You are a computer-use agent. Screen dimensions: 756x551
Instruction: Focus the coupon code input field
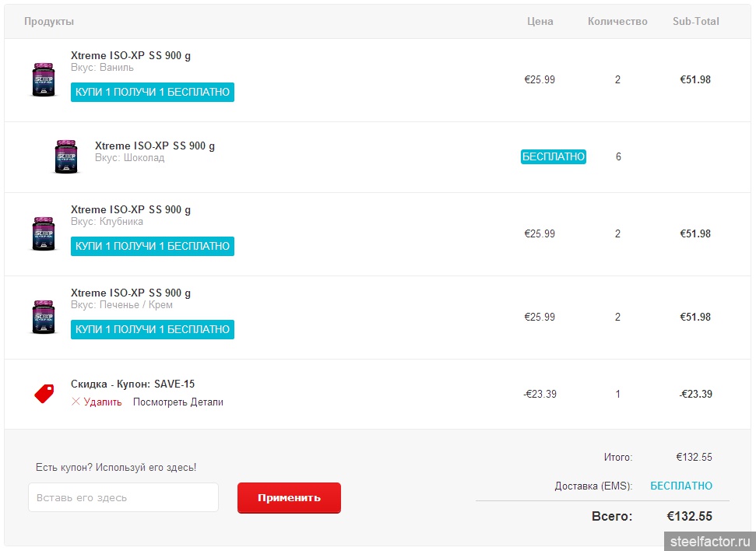[x=123, y=497]
